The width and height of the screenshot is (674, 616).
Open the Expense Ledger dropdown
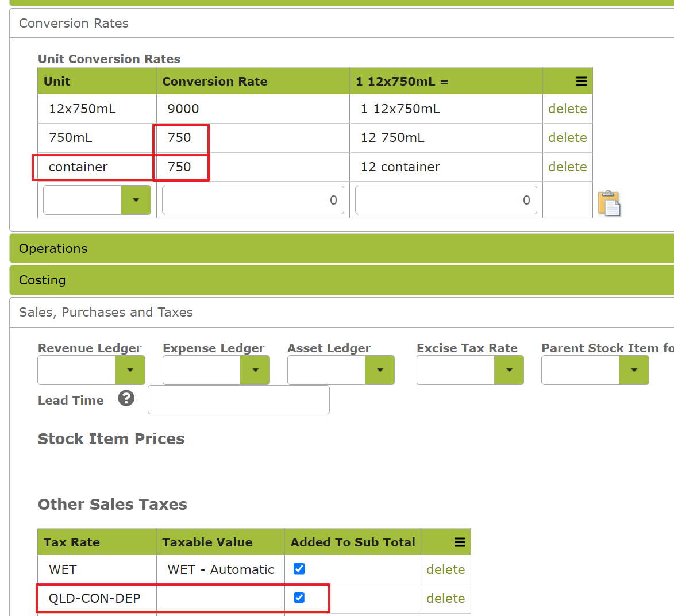[255, 369]
